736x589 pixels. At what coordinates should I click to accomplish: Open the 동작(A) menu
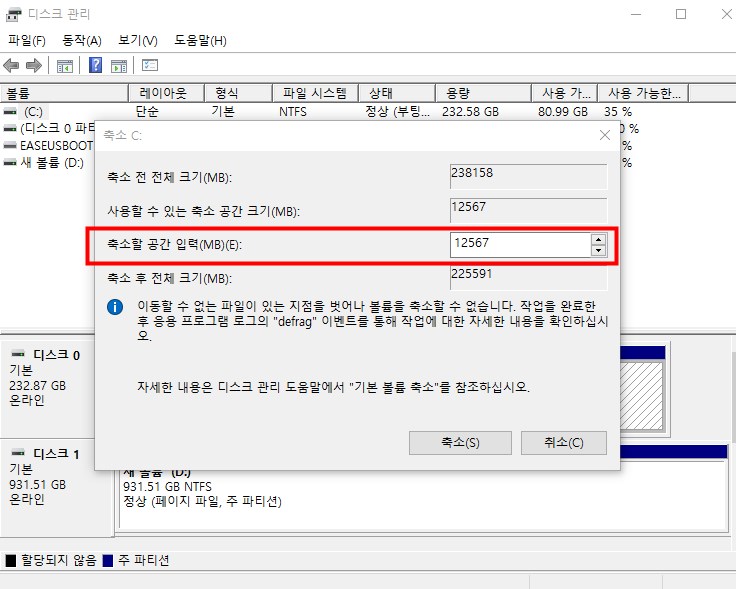click(82, 41)
